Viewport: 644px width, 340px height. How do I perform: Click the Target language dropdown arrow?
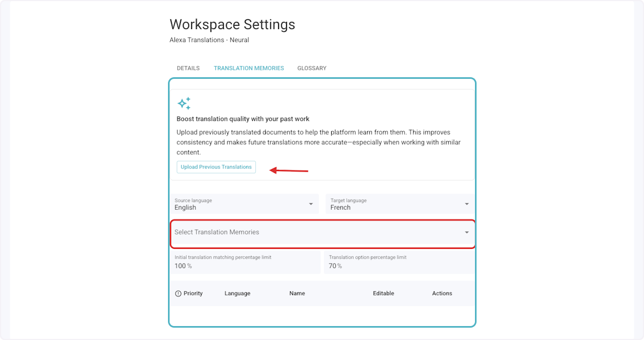466,204
